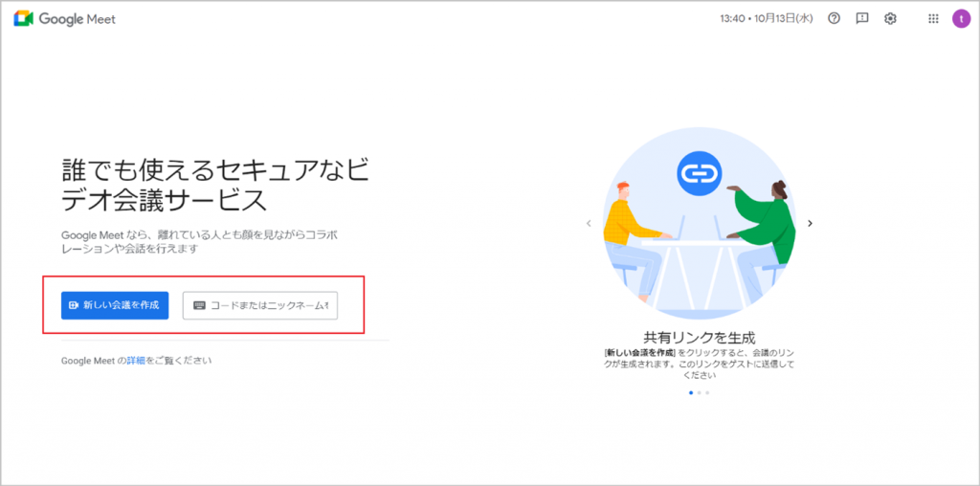Click the 新しい会議を作成 button
Image resolution: width=980 pixels, height=486 pixels.
point(115,305)
